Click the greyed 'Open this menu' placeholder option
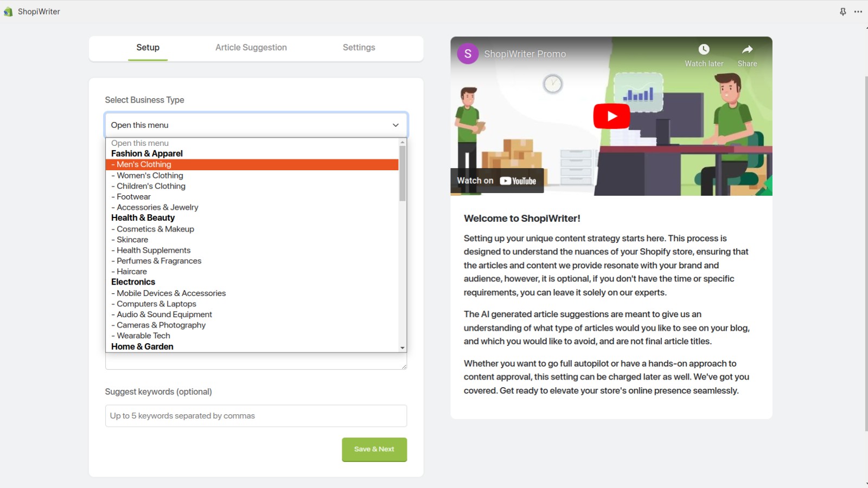Screen dimensions: 868x488 click(252, 144)
